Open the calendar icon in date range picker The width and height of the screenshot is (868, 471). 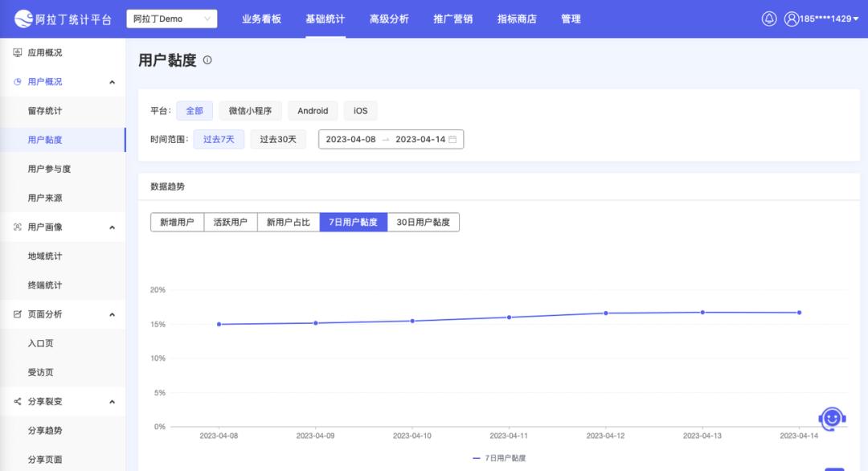[x=454, y=138]
